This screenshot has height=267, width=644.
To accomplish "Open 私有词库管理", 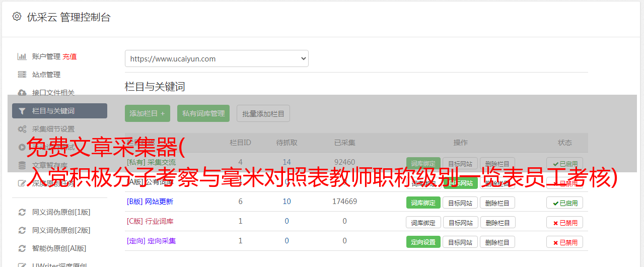I will click(203, 113).
